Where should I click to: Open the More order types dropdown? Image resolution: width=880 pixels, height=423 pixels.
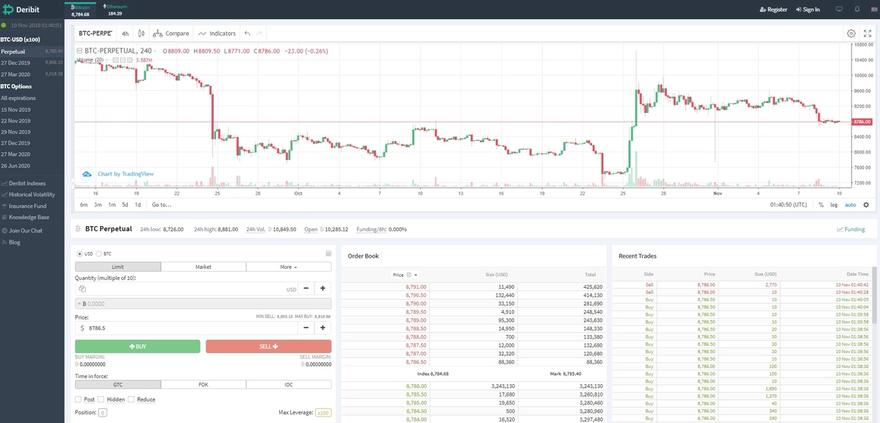point(288,267)
